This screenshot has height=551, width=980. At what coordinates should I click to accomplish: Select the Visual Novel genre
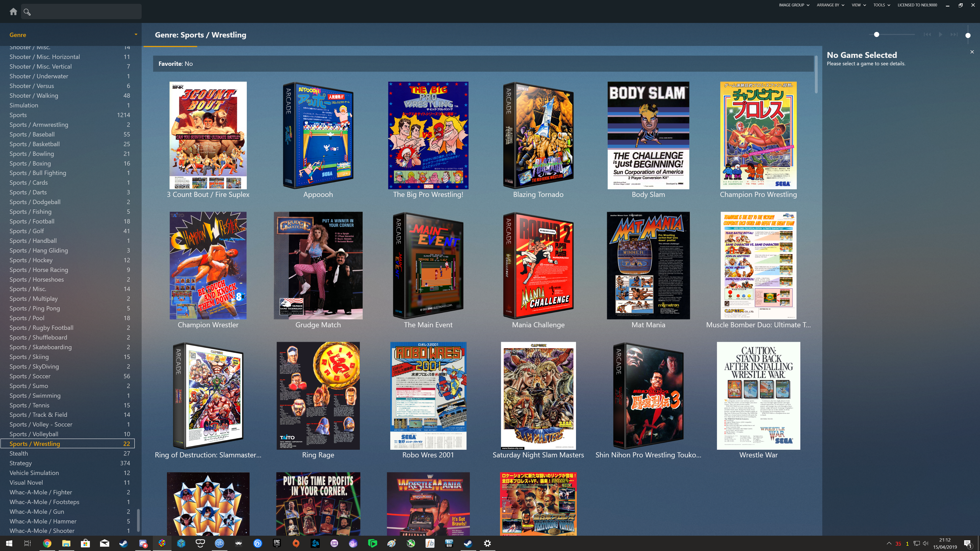[70, 483]
